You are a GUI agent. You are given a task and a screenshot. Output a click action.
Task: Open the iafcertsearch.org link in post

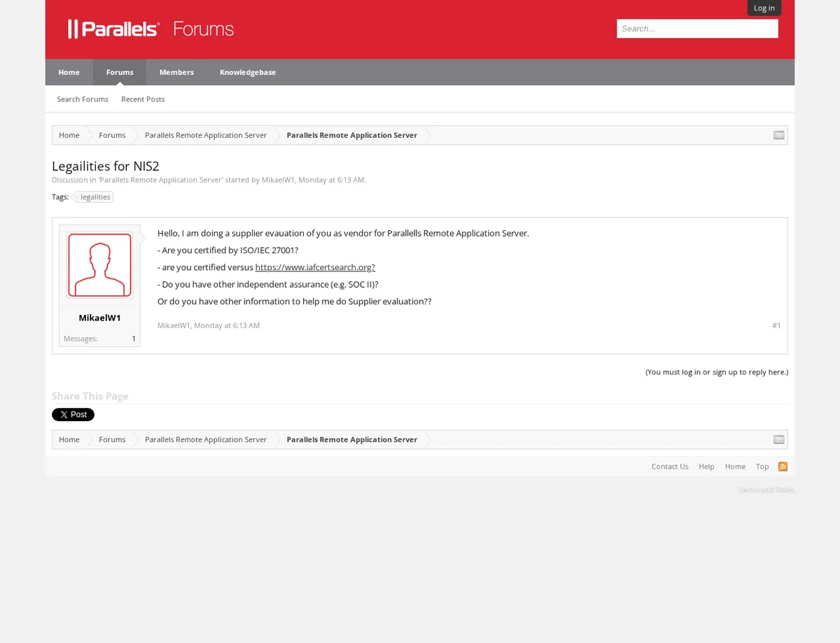315,267
